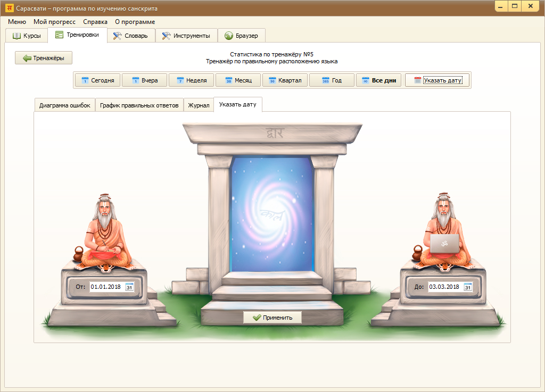Open the График правильных ответов tab
This screenshot has height=392, width=545.
tap(139, 105)
